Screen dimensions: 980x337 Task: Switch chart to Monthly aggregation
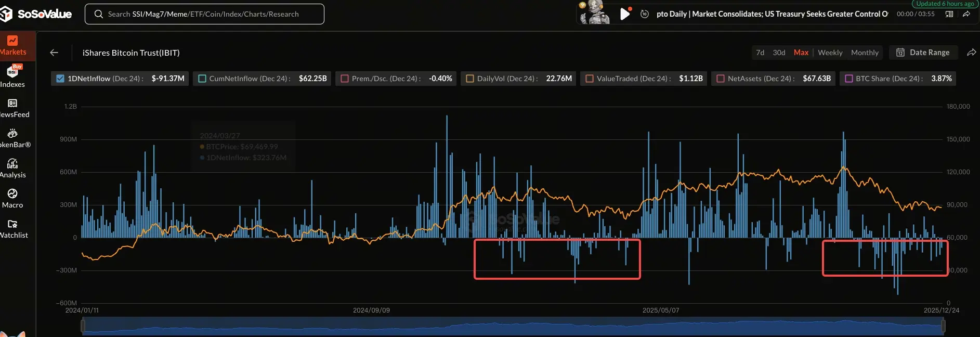(865, 53)
